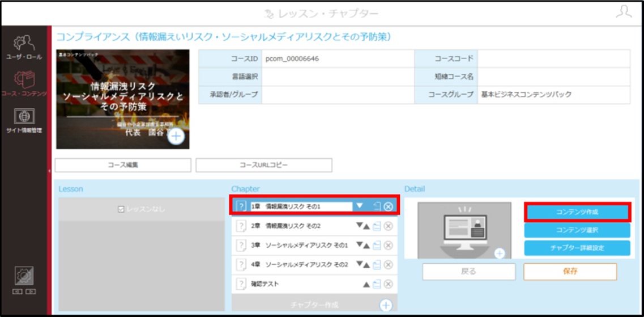Delete the 確認テスト chapter

coord(388,284)
